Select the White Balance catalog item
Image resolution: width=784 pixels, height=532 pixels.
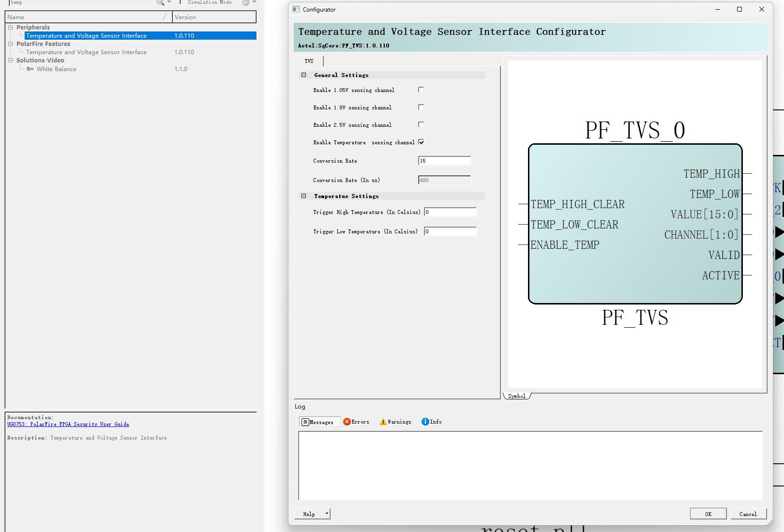coord(57,69)
